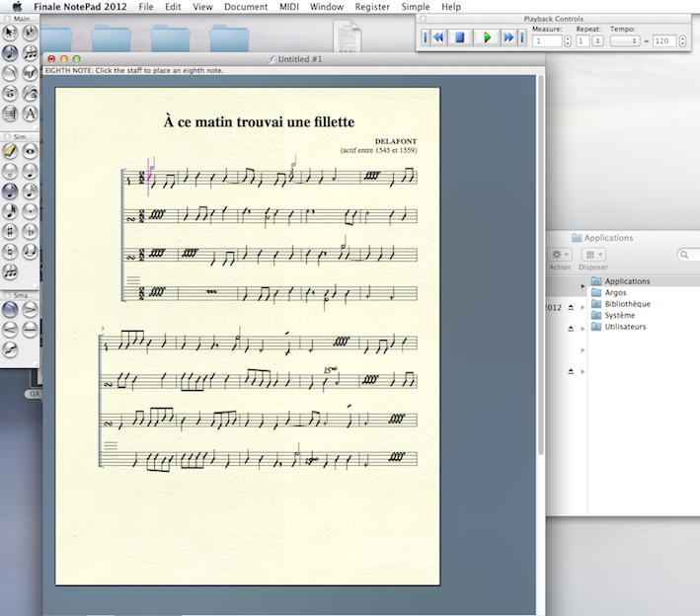Image resolution: width=700 pixels, height=616 pixels.
Task: Select the Text tool with letter A
Action: [x=30, y=114]
